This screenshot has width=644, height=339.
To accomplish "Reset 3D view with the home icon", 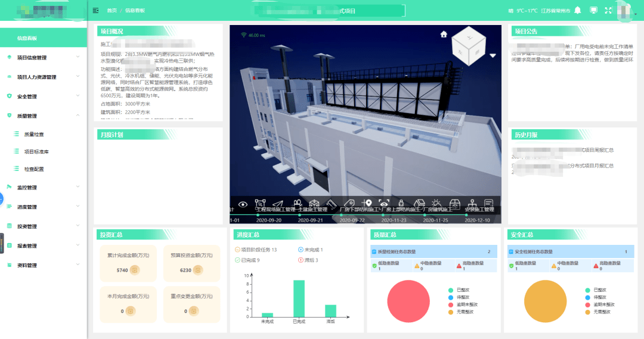I will (444, 34).
